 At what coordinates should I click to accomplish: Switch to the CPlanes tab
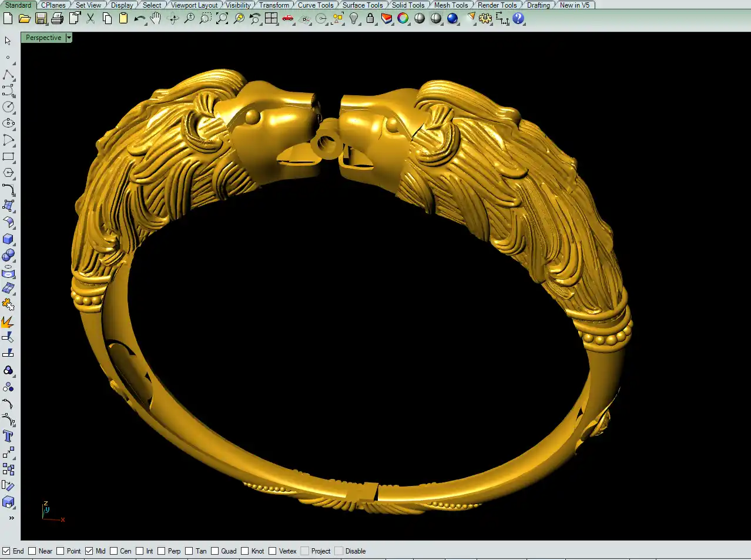point(53,5)
